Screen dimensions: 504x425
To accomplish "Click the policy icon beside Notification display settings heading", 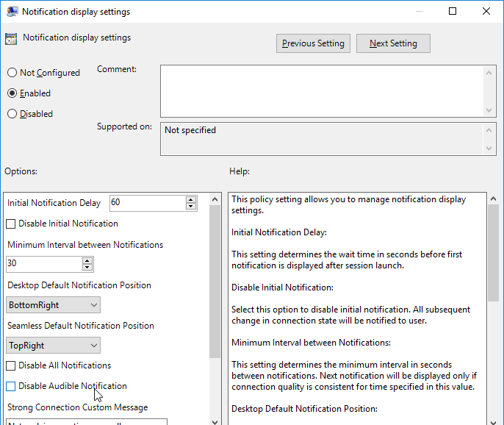I will pos(11,39).
